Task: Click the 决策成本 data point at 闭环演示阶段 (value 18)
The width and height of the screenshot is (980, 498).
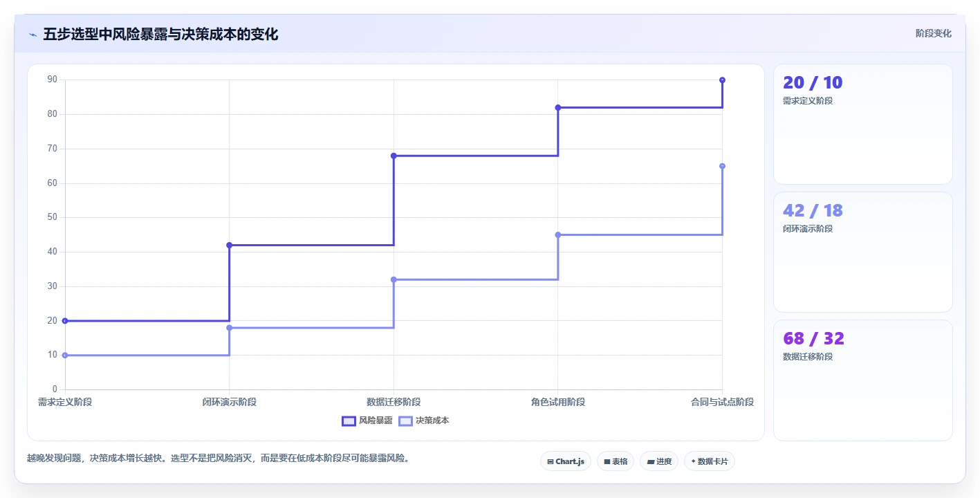Action: (x=230, y=328)
